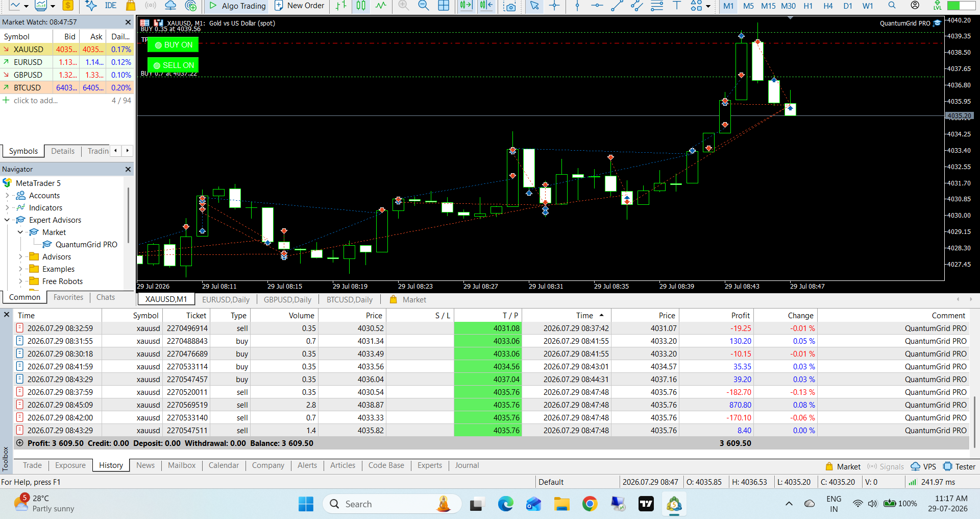Toggle the green SELL ON switch
Screen dimensions: 980x519
point(173,65)
